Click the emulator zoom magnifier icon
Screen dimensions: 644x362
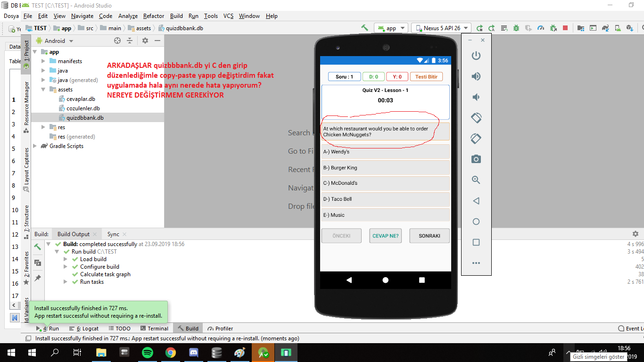tap(476, 180)
